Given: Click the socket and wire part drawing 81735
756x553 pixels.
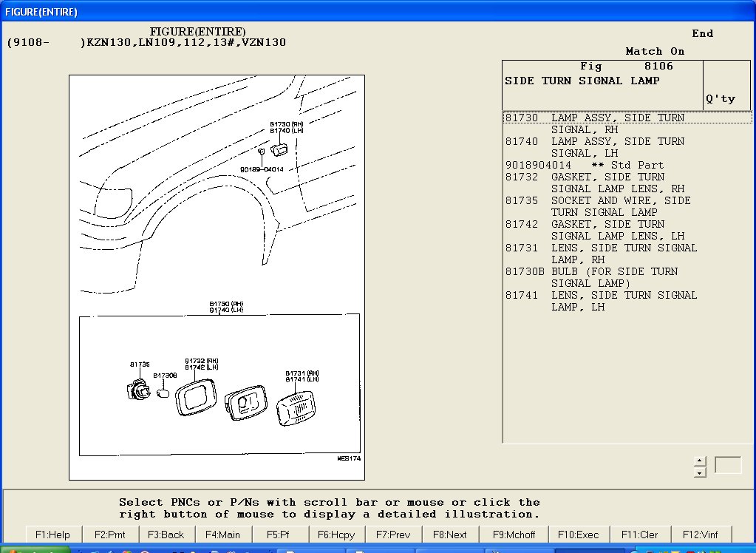Looking at the screenshot, I should [138, 389].
